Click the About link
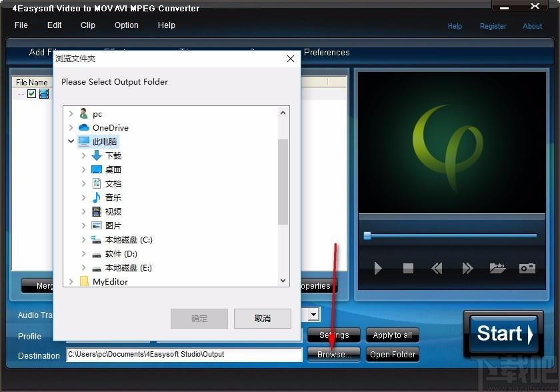The height and width of the screenshot is (392, 560). (532, 26)
